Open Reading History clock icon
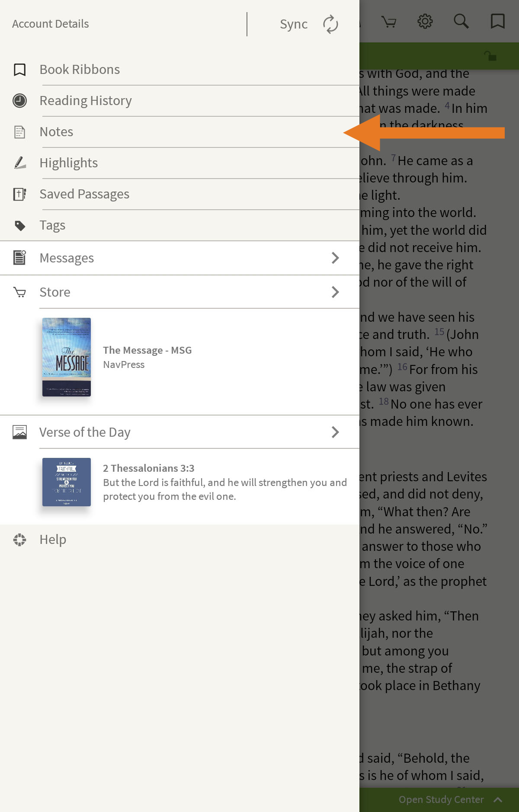Screen dimensions: 519x812 (19, 101)
